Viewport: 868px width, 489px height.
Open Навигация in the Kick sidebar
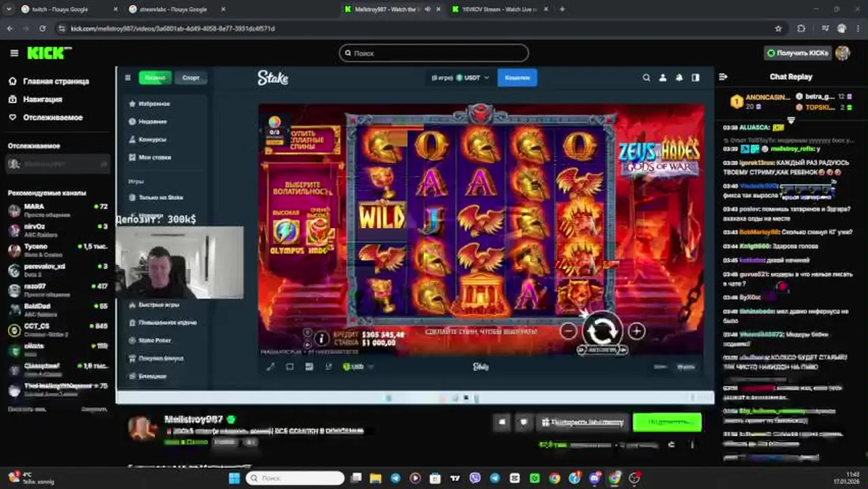42,99
